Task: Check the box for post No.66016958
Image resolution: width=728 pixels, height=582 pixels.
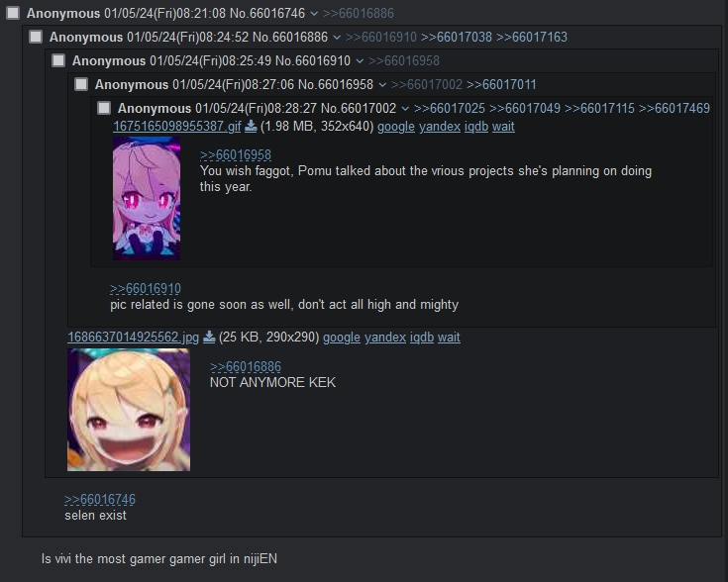Action: (x=81, y=84)
